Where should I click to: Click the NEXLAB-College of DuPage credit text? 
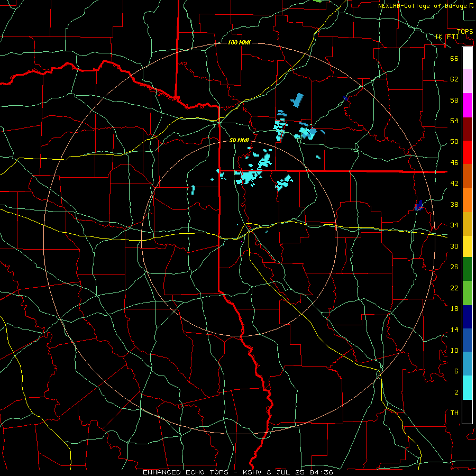426,6
